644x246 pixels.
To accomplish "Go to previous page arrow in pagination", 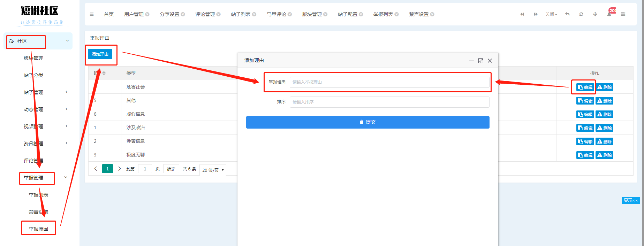I will [96, 169].
